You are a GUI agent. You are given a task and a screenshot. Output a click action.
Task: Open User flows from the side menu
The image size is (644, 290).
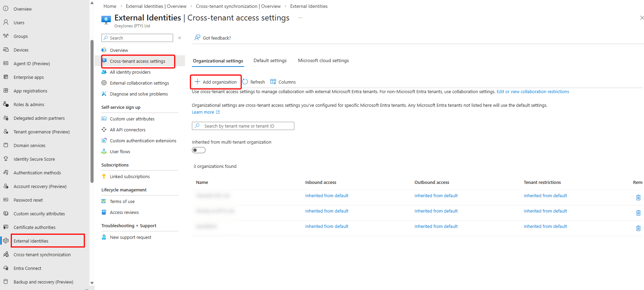pyautogui.click(x=120, y=152)
